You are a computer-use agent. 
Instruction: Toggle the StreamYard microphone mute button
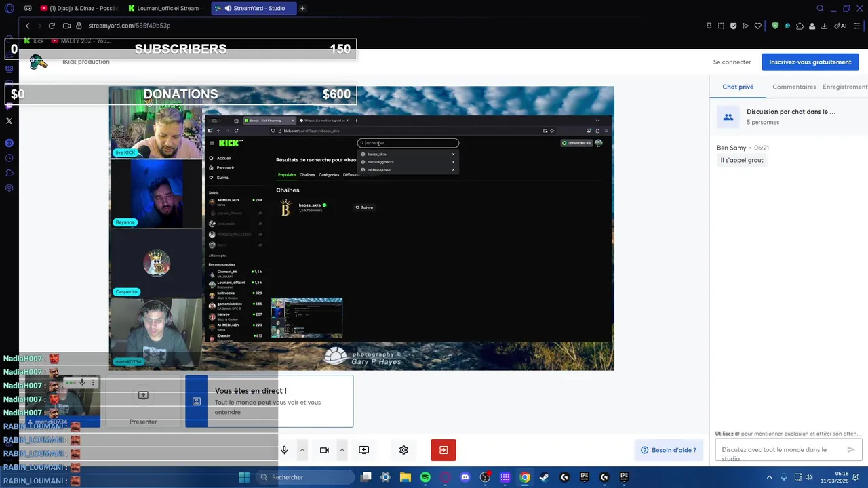tap(284, 450)
